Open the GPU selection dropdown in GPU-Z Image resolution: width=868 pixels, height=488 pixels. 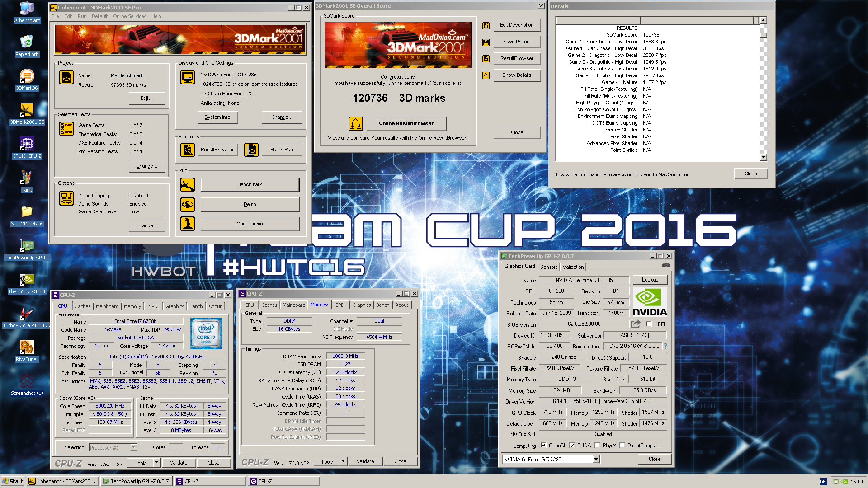pos(596,459)
